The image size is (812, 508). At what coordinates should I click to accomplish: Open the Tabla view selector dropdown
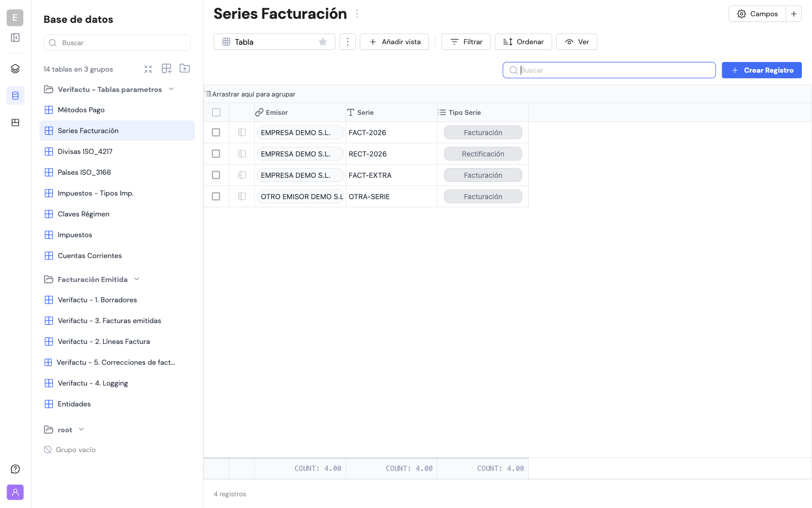[275, 42]
